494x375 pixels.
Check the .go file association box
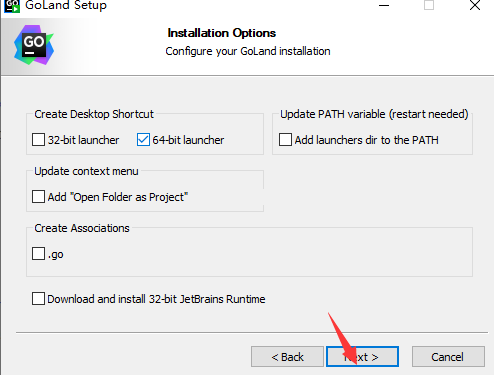point(38,254)
